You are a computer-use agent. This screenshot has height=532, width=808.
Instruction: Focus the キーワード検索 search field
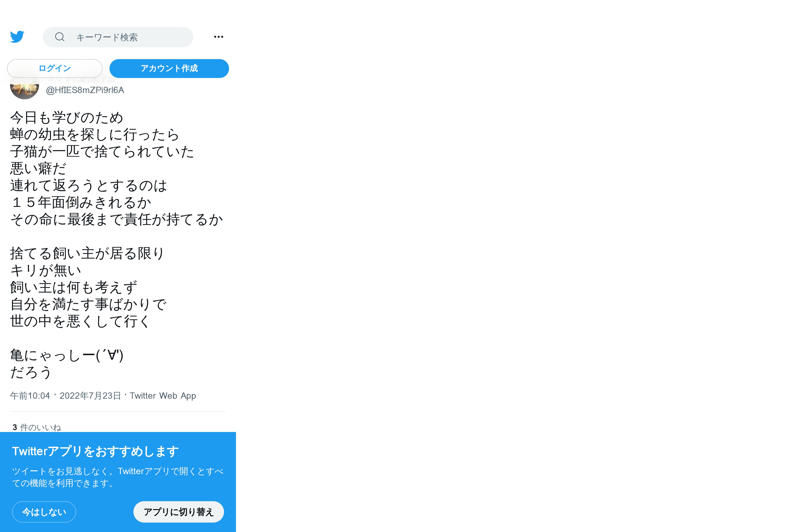pos(118,37)
